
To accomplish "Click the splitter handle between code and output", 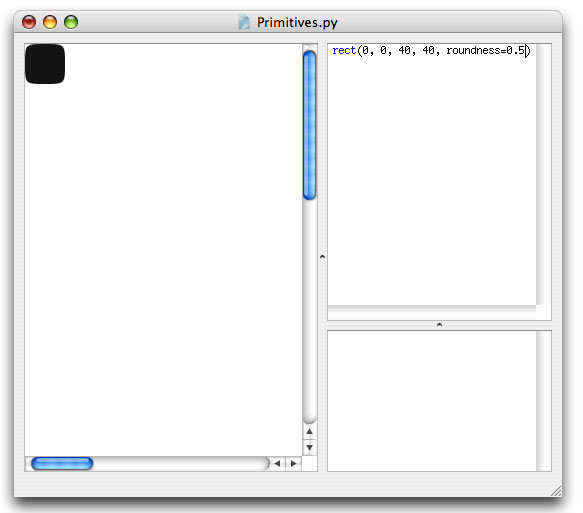I will point(439,325).
